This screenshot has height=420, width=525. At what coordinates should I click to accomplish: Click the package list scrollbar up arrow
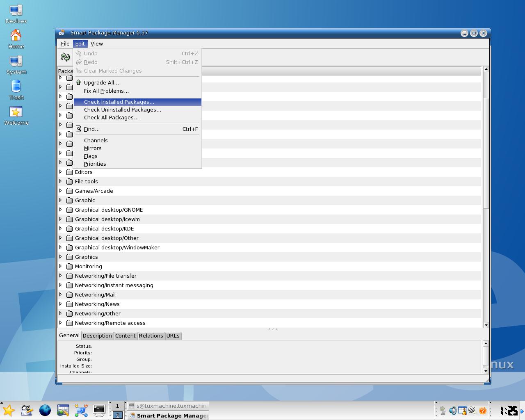[486, 69]
